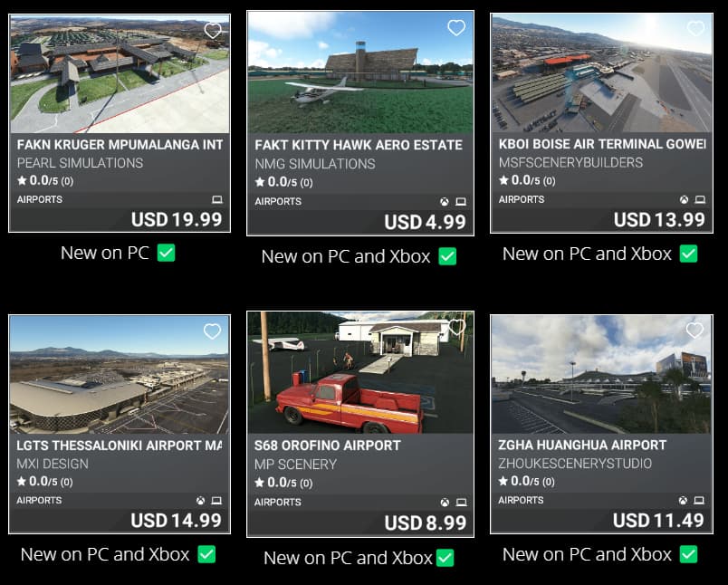Click USD 13.99 price on KBOI Boise

[659, 220]
